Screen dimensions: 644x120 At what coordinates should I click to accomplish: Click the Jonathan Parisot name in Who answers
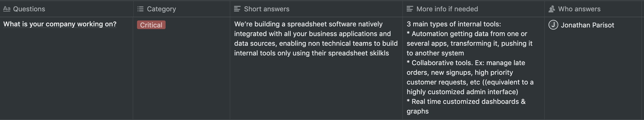click(x=587, y=25)
